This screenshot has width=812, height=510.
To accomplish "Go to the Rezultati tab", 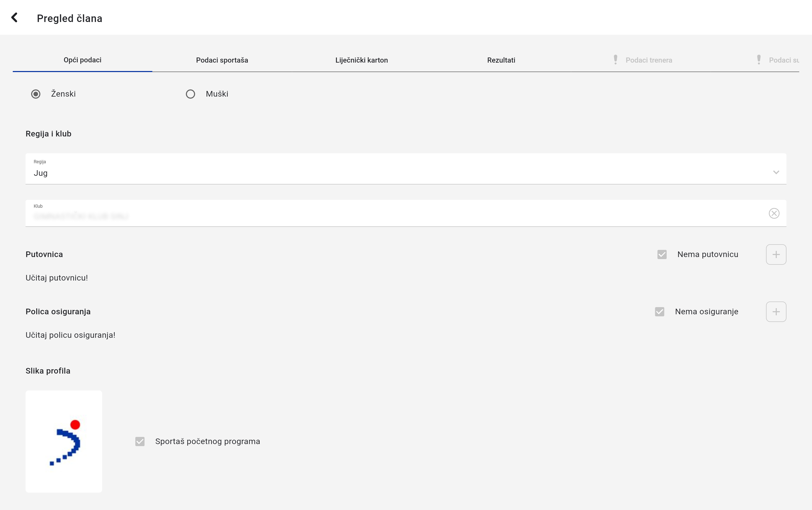I will (501, 60).
